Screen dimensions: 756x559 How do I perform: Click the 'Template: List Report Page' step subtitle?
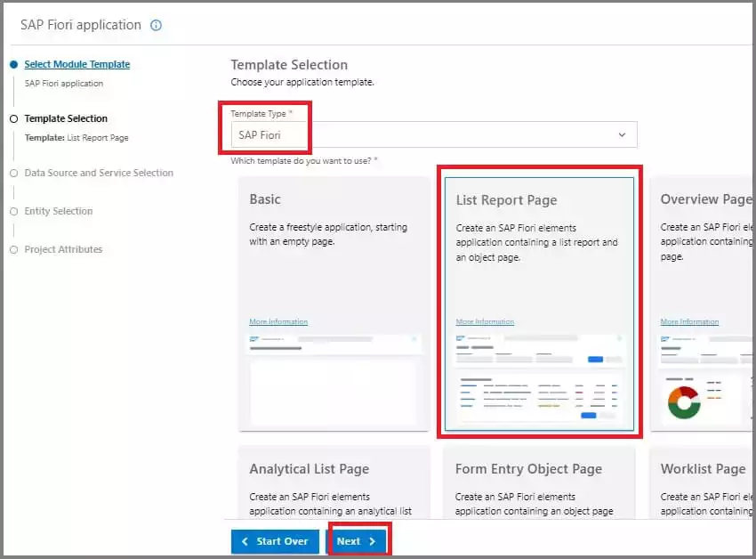point(76,138)
